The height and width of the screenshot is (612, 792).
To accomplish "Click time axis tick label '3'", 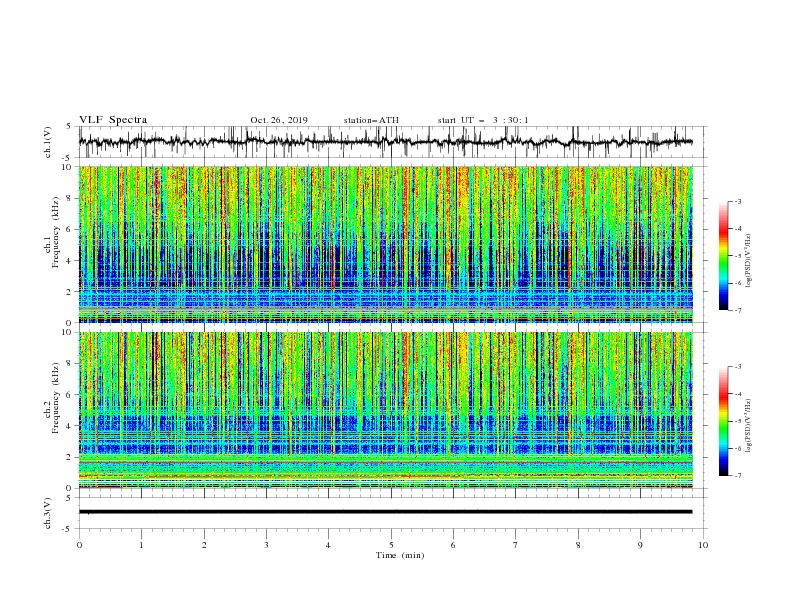I will point(266,545).
